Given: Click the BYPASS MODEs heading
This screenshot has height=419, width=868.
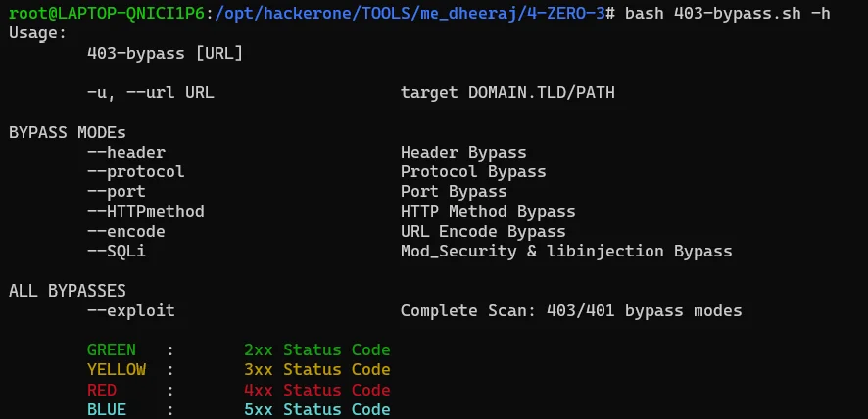Looking at the screenshot, I should point(68,133).
